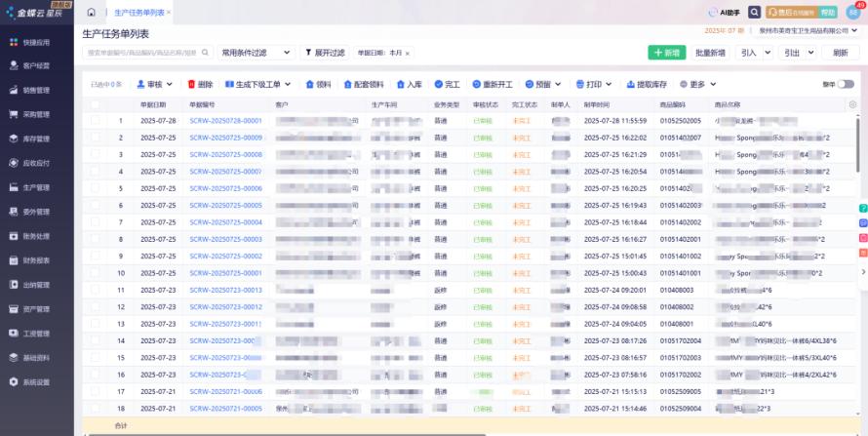Open 财务报表 in the sidebar menu
Viewport: 868px width, 436px height.
click(x=36, y=260)
